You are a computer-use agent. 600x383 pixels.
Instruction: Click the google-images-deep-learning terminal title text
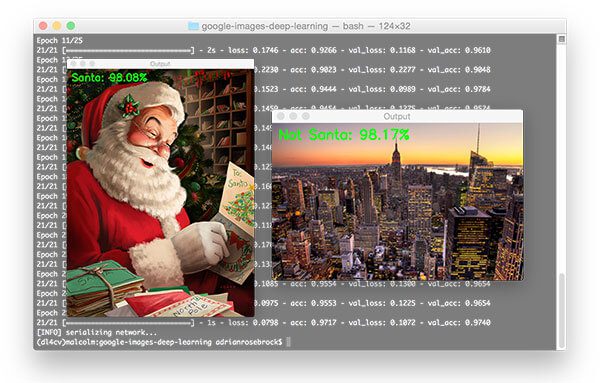click(x=265, y=26)
